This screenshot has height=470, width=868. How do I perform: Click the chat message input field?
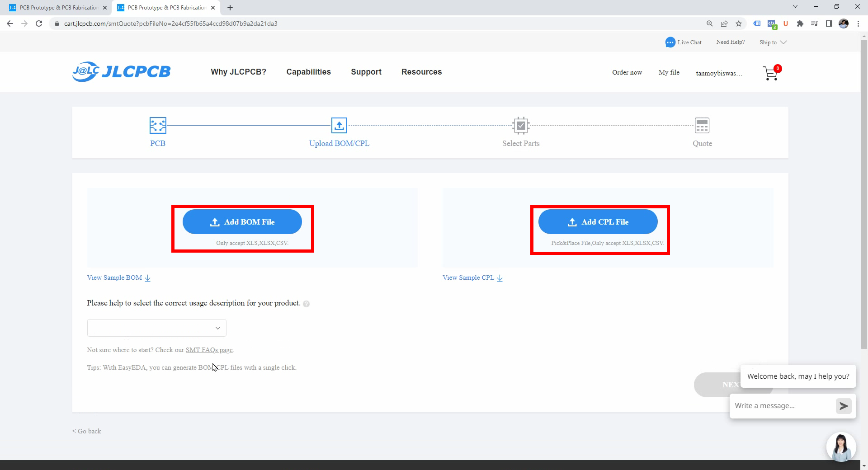point(783,406)
